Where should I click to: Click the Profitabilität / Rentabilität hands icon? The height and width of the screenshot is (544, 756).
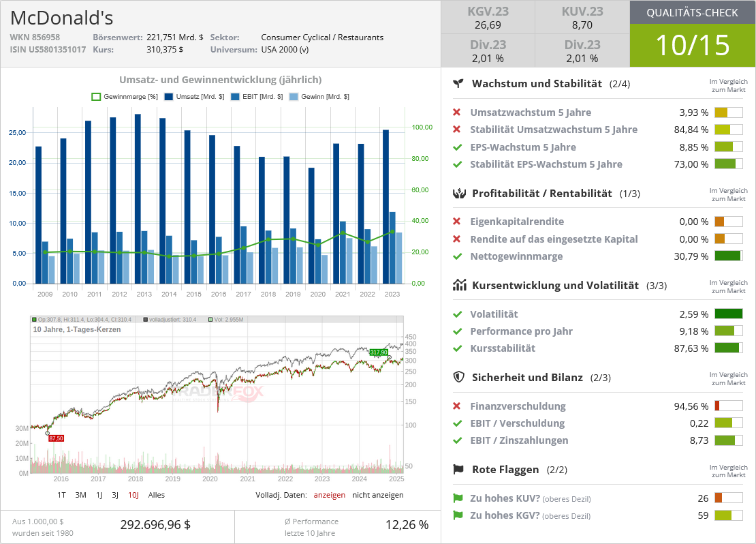(x=459, y=194)
